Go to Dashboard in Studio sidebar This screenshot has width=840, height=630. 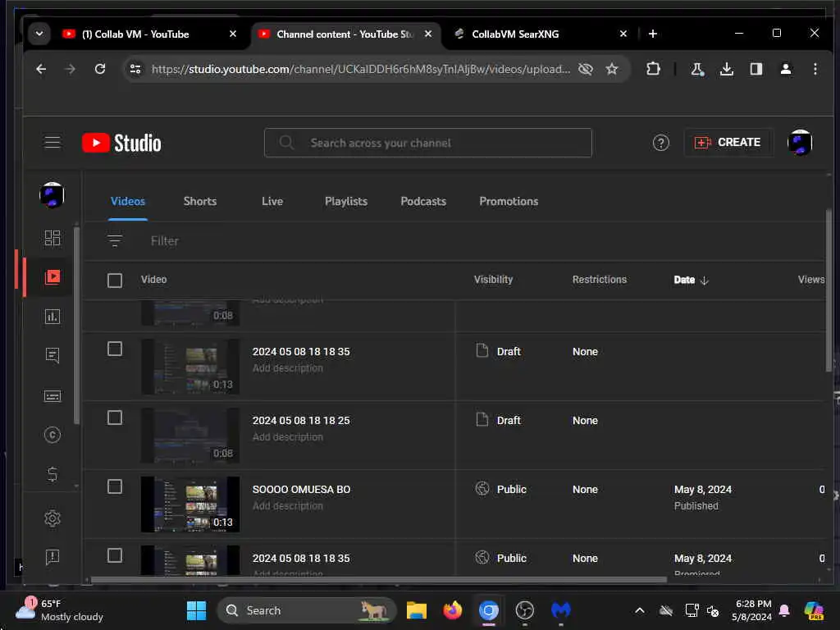coord(52,238)
